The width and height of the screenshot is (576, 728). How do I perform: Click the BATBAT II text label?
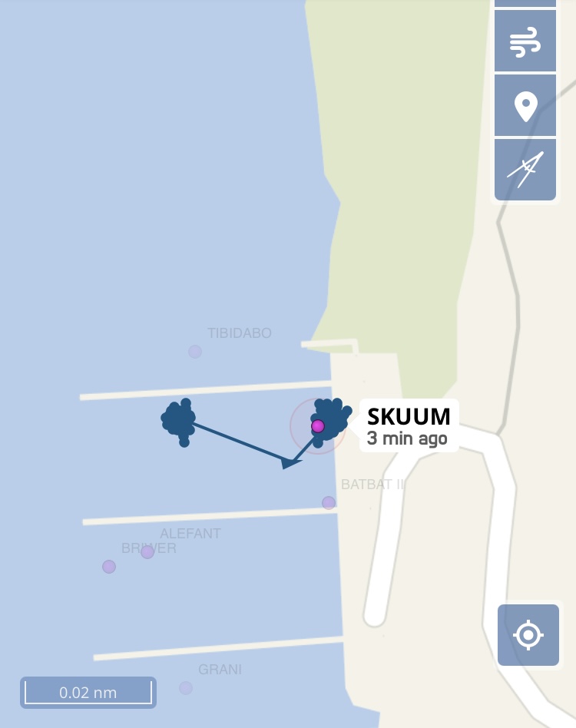(372, 485)
